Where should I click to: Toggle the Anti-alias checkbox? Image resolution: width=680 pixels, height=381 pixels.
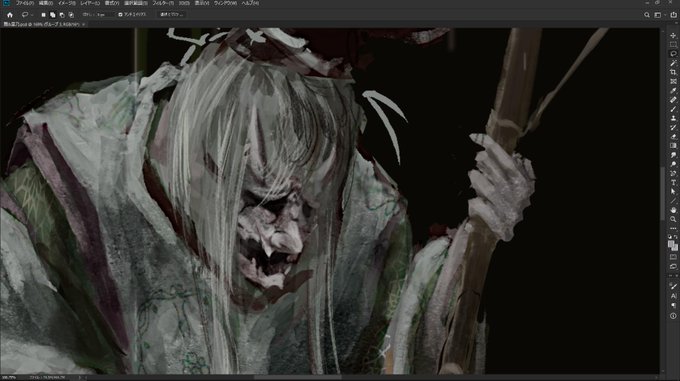[x=120, y=15]
